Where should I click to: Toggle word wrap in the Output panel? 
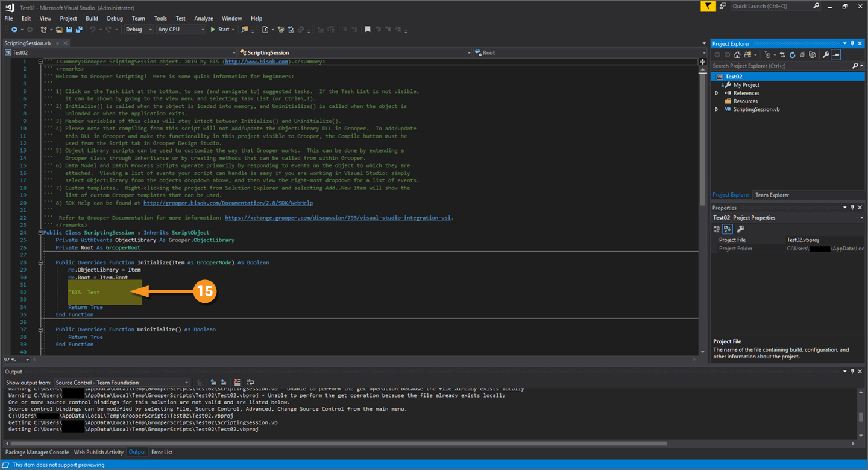point(250,383)
